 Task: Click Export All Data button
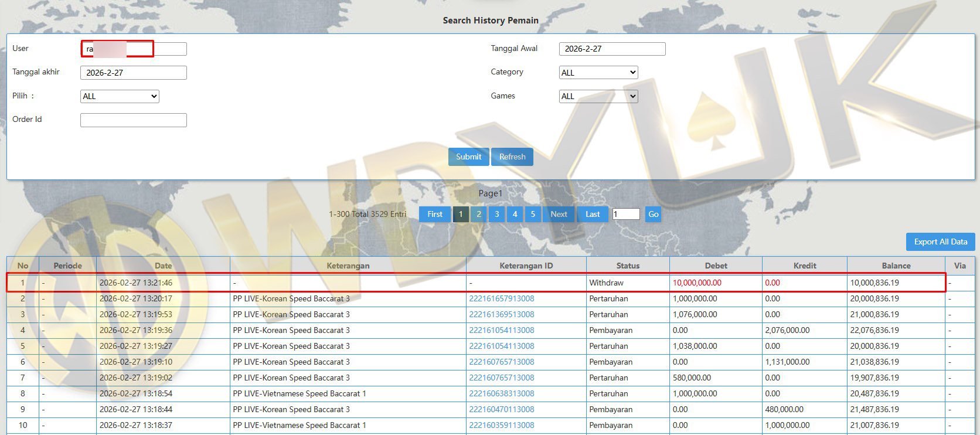click(940, 242)
